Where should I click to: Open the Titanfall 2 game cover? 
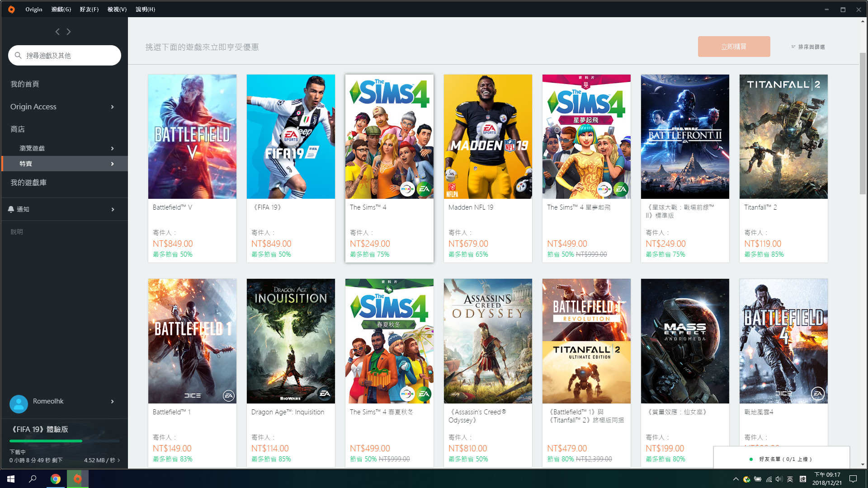(x=783, y=136)
